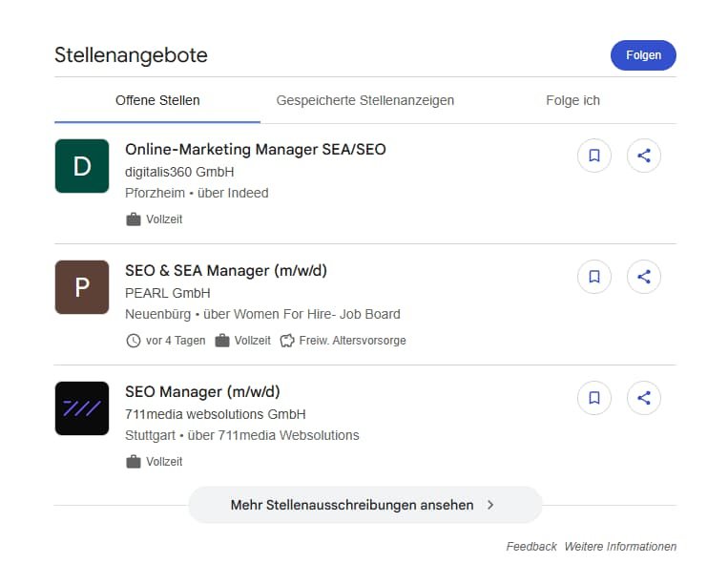Click the Folgen button
The width and height of the screenshot is (728, 584).
643,55
